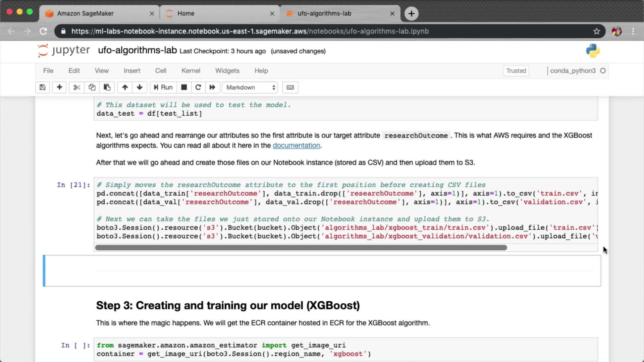644x362 pixels.
Task: Switch to the Amazon SageMaker browser tab
Action: (86, 13)
